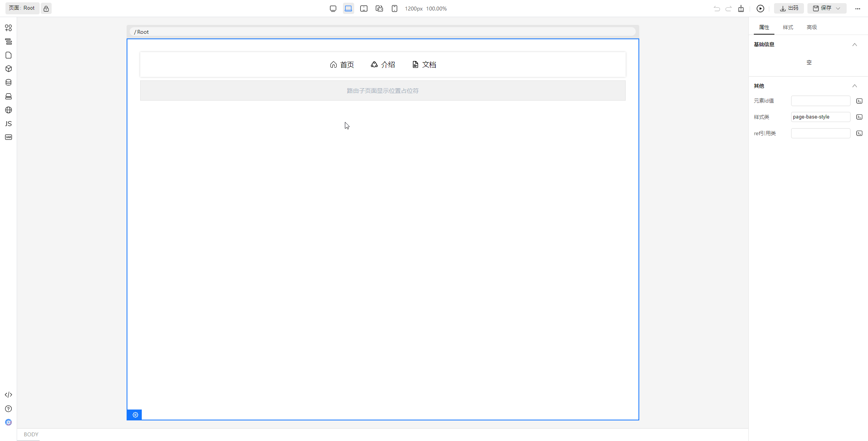
Task: Switch to the 高级 tab
Action: [812, 27]
